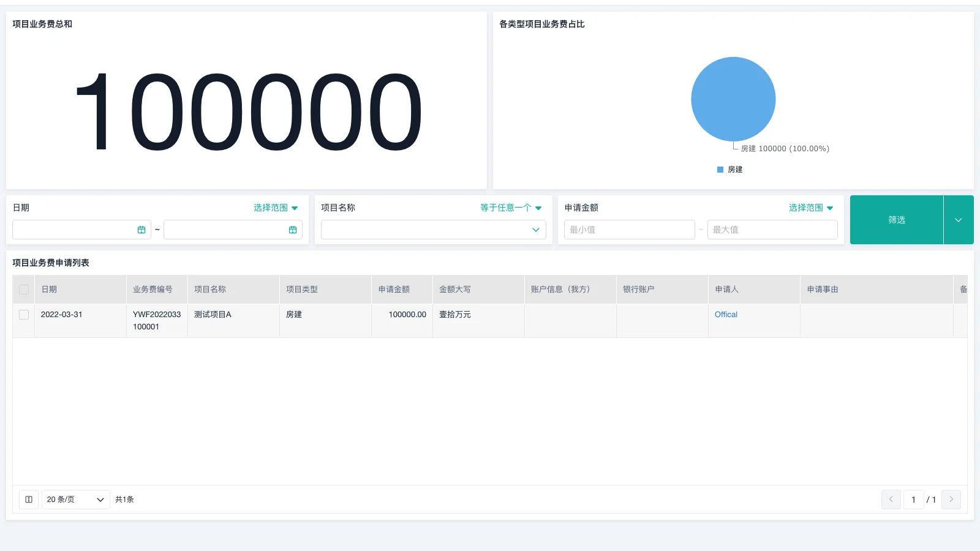Check the row checkbox for 测试项目A
Screen dimensions: 980x551
[x=23, y=314]
